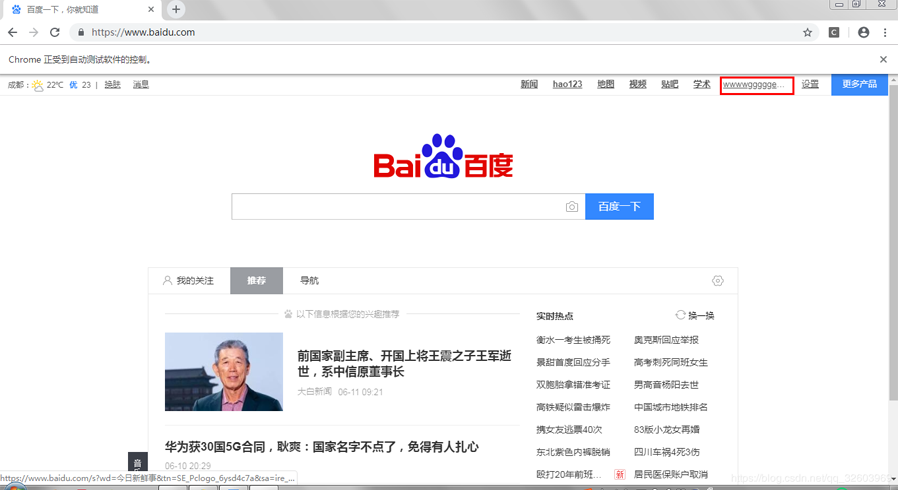Open the 新闻 link

tap(529, 84)
